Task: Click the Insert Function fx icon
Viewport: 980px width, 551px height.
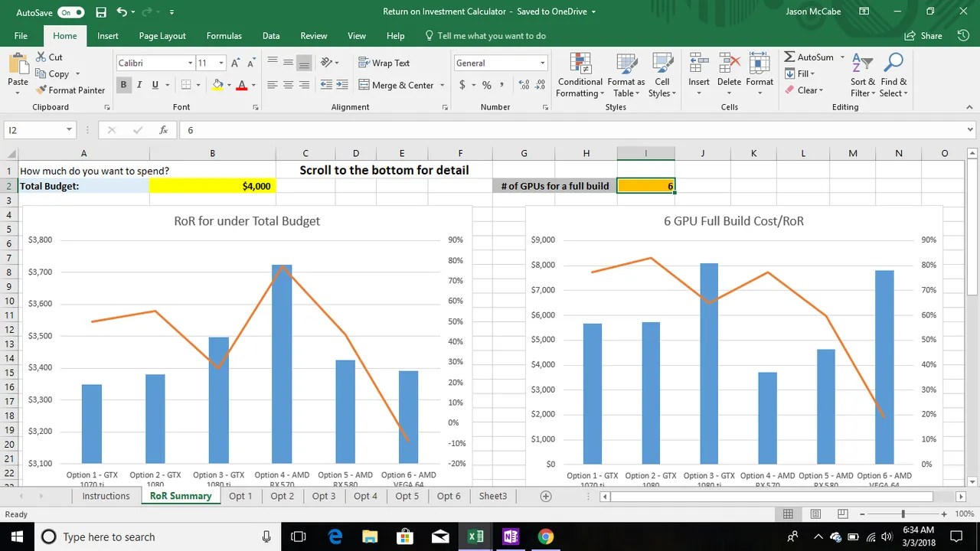Action: [163, 130]
